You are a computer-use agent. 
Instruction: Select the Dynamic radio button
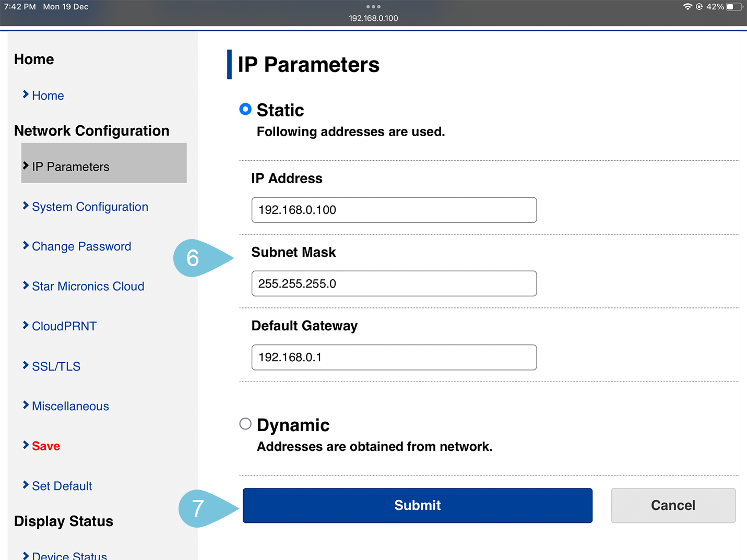tap(245, 424)
